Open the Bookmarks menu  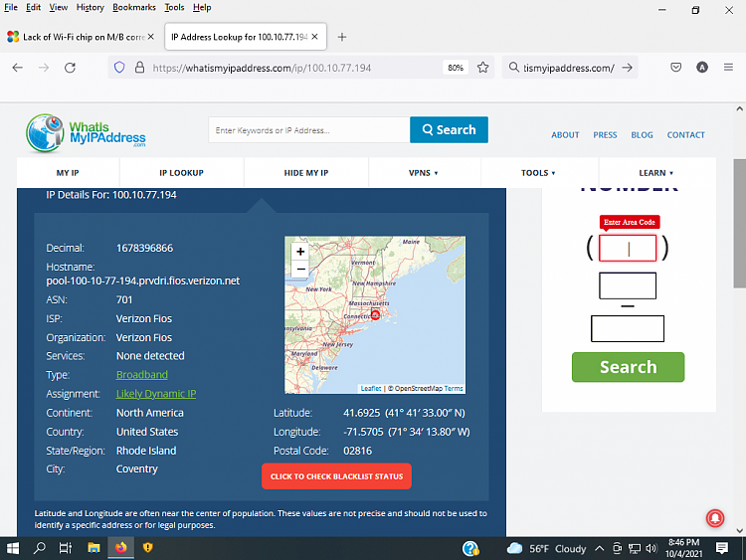(133, 7)
